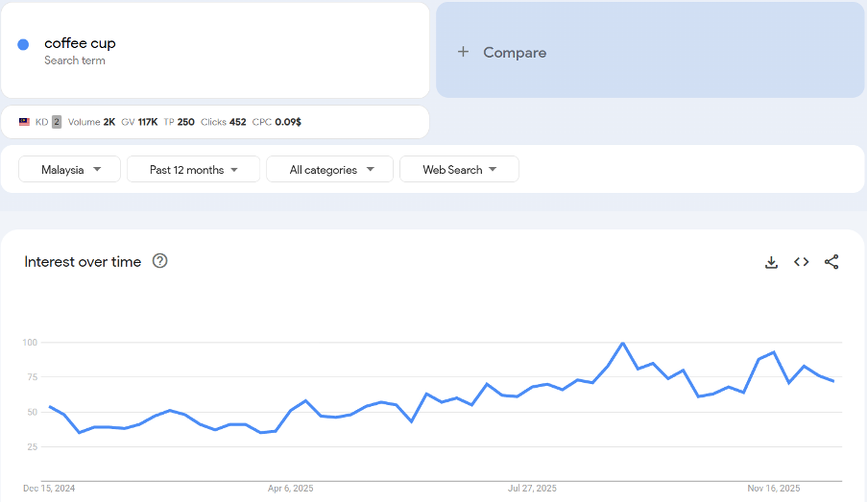Image resolution: width=868 pixels, height=503 pixels.
Task: Click the KD score badge
Action: pos(57,122)
